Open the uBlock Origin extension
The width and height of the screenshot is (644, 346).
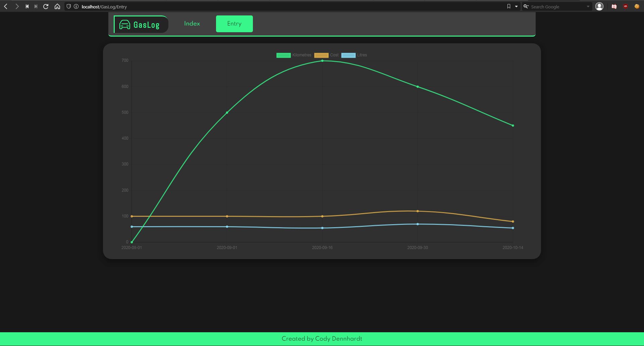pos(625,6)
